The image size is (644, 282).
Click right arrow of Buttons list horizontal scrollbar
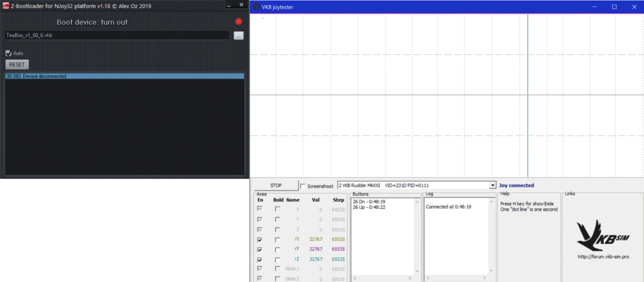[411, 278]
